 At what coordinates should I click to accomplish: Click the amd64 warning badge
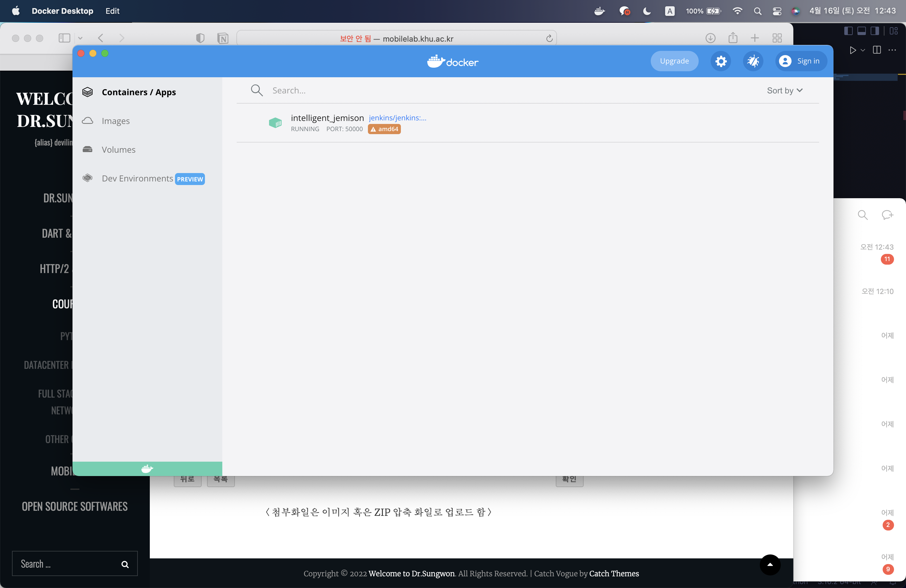(384, 129)
